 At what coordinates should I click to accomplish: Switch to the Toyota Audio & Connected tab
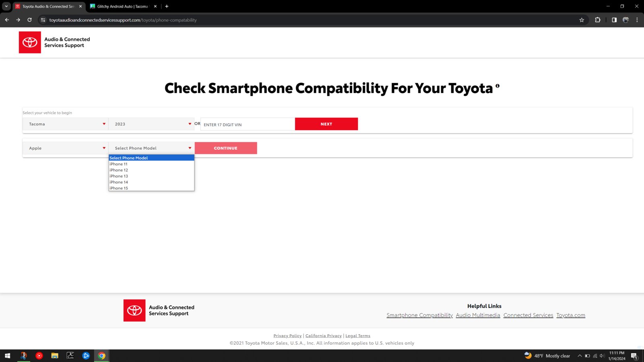coord(48,6)
